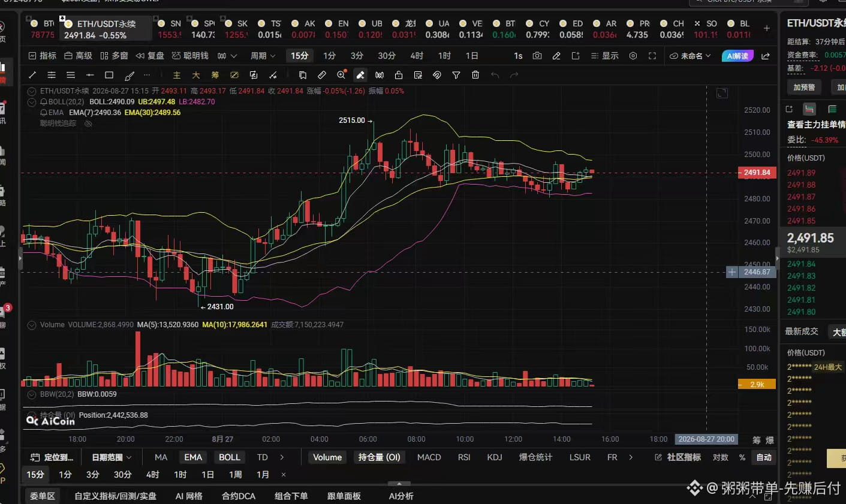
Task: Open the 未命名 layout dropdown
Action: [691, 56]
